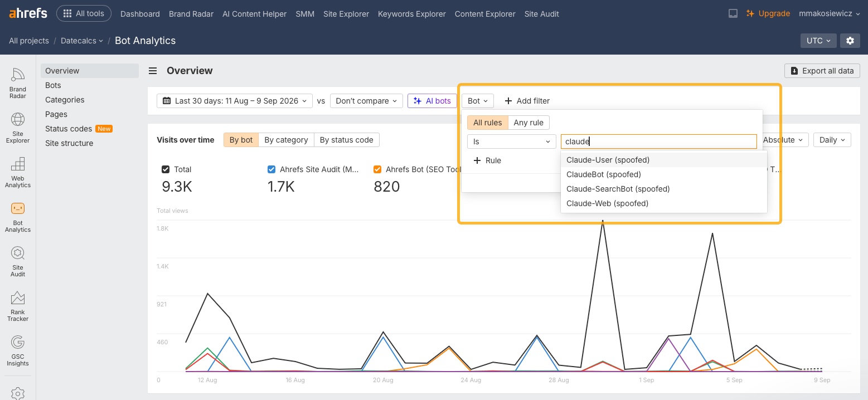This screenshot has width=868, height=400.
Task: Click Export all data button
Action: pyautogui.click(x=822, y=71)
